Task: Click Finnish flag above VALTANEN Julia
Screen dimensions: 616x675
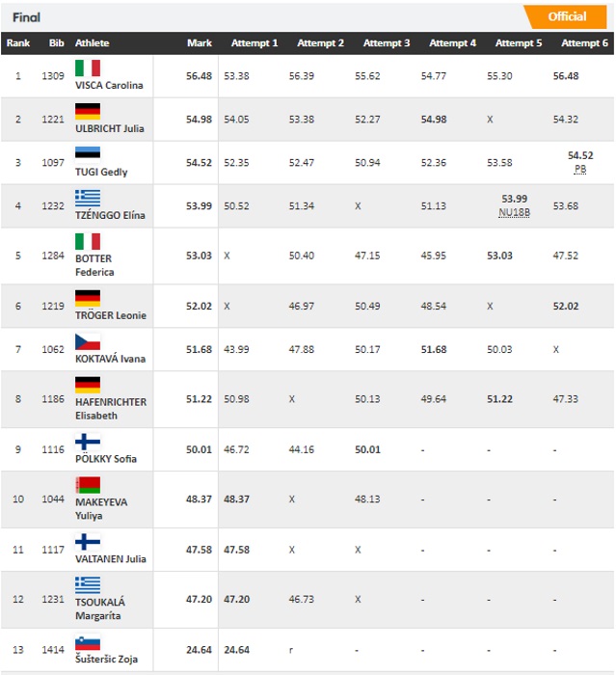Action: tap(88, 542)
